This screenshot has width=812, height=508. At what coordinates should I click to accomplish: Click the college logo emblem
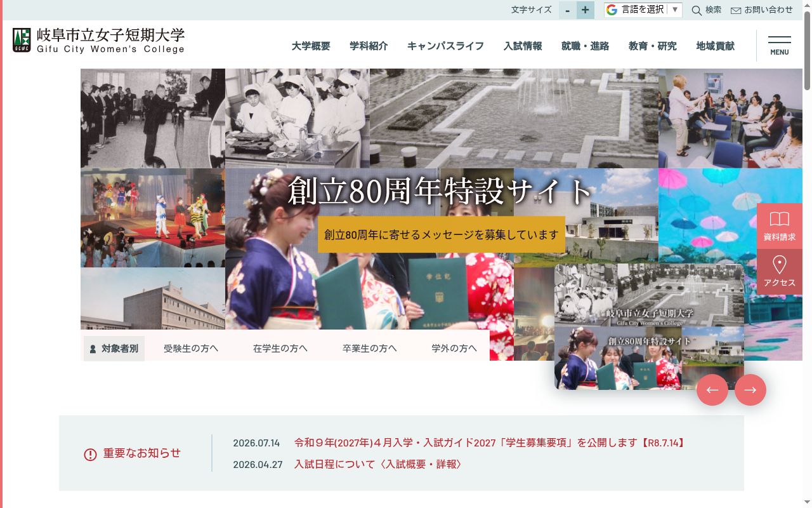click(21, 40)
